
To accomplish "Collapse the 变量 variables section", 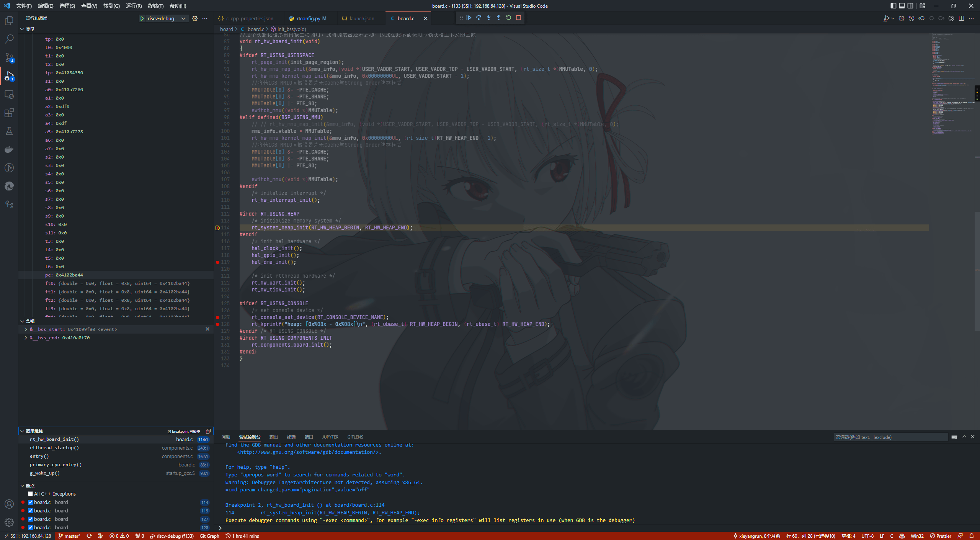I will point(22,29).
